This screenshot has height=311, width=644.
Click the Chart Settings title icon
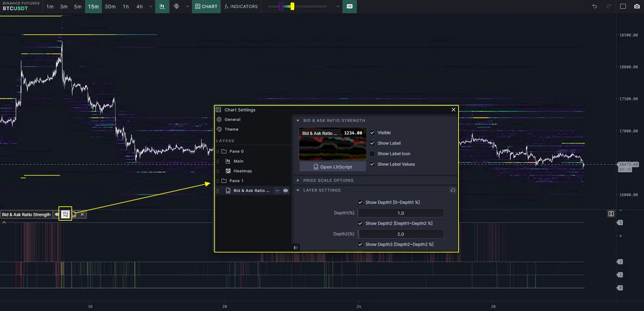tap(219, 110)
